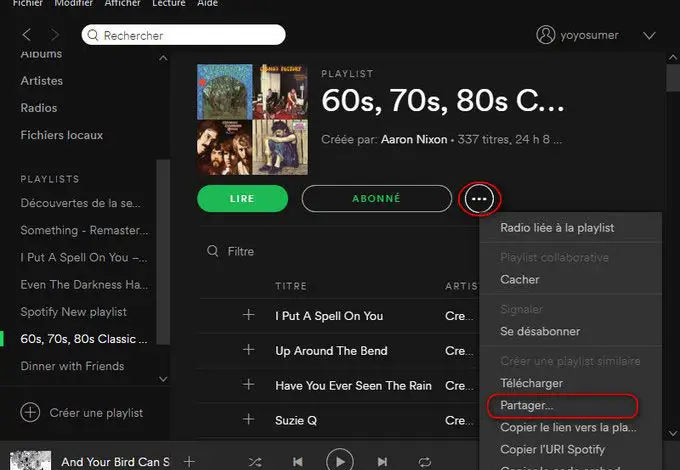Save the now-playing track with plus icon
Viewport: 680px width, 470px height.
pyautogui.click(x=189, y=462)
